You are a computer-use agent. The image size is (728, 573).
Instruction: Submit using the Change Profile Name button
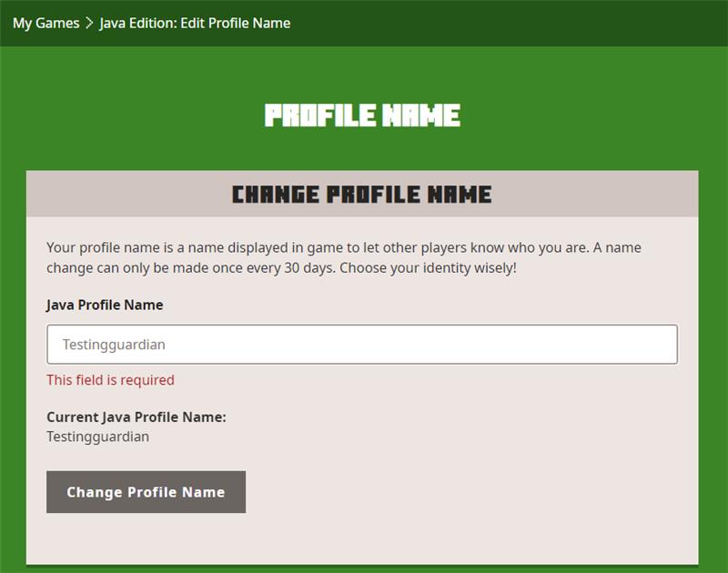click(146, 490)
